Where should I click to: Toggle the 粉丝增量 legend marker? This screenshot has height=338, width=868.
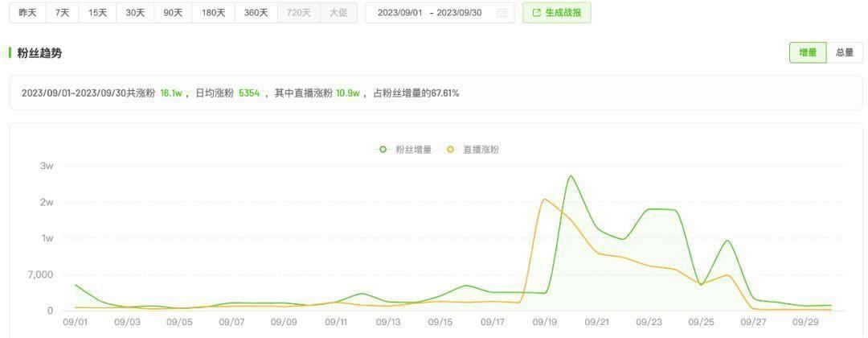(x=383, y=150)
